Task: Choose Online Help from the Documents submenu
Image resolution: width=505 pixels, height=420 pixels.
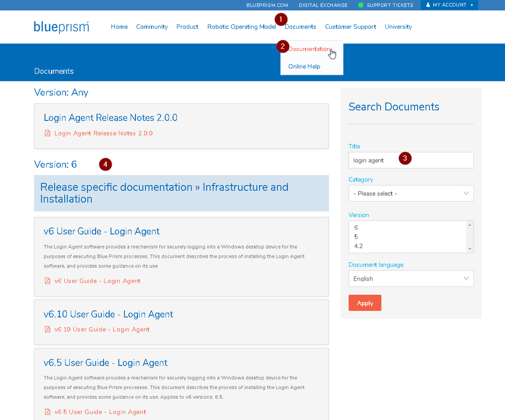Action: click(304, 66)
